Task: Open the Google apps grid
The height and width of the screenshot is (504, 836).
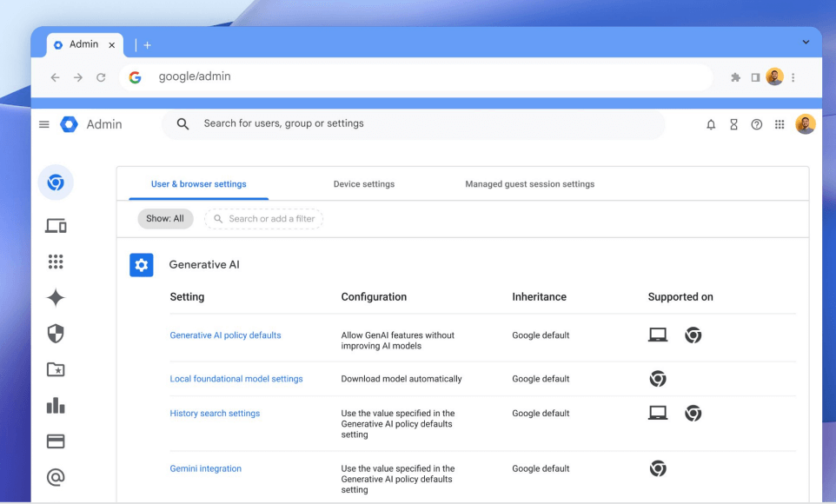Action: 780,124
